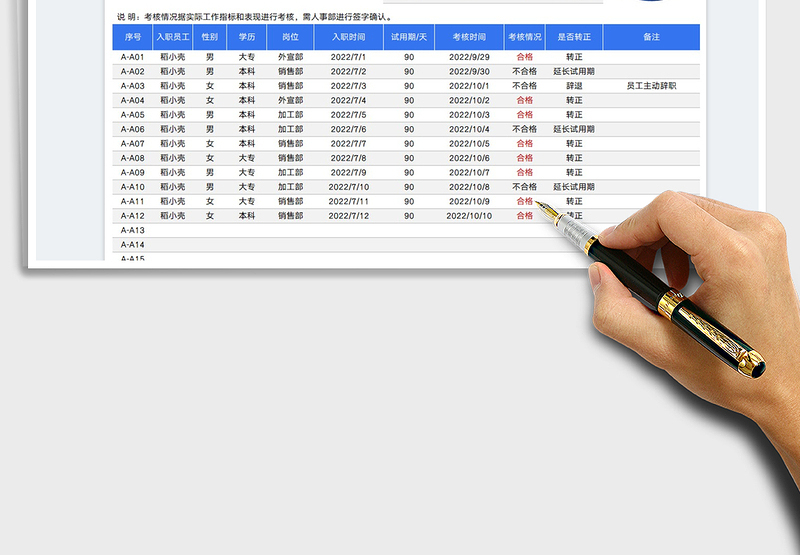Screen dimensions: 800x555
Task: Select the 2022/10/10 assessment date cell
Action: click(469, 216)
